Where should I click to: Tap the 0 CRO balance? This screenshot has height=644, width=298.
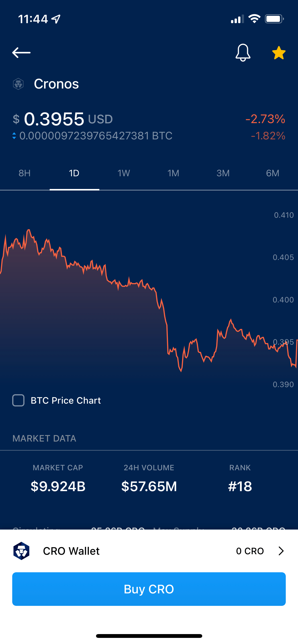pyautogui.click(x=250, y=551)
